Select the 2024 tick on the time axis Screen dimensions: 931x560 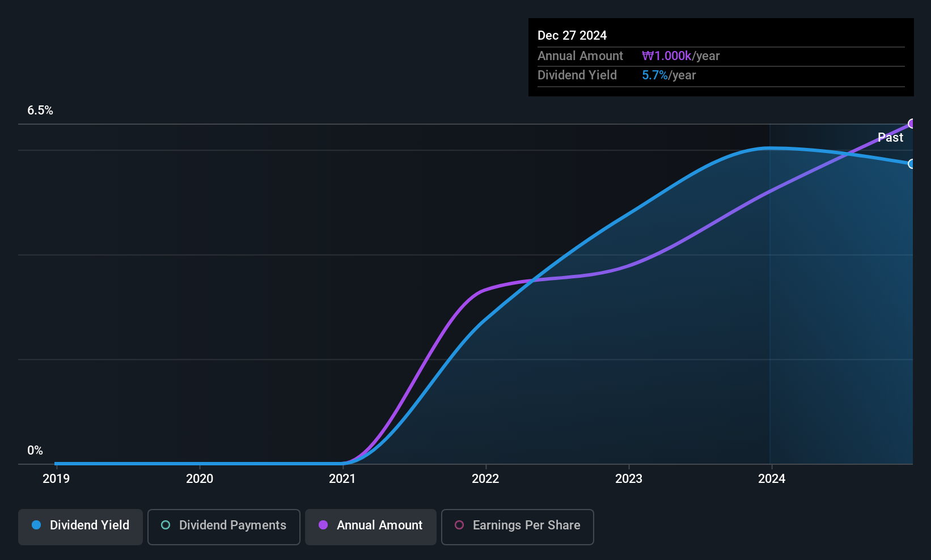pyautogui.click(x=772, y=478)
